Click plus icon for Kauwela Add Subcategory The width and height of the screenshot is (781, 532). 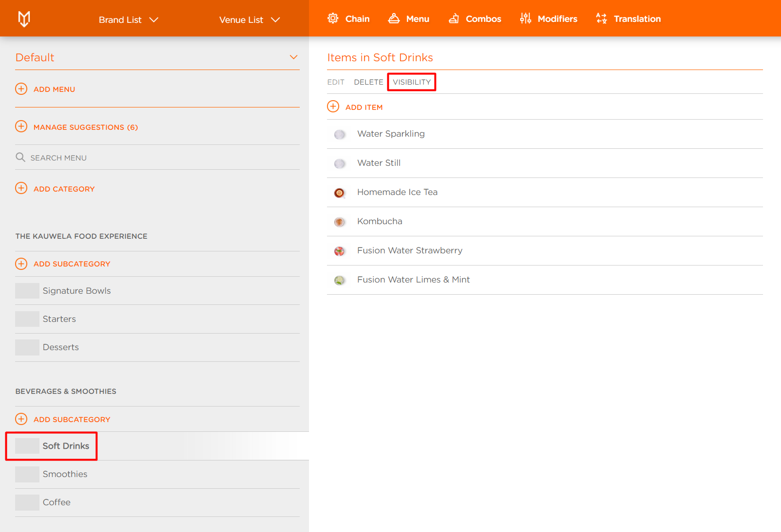21,264
